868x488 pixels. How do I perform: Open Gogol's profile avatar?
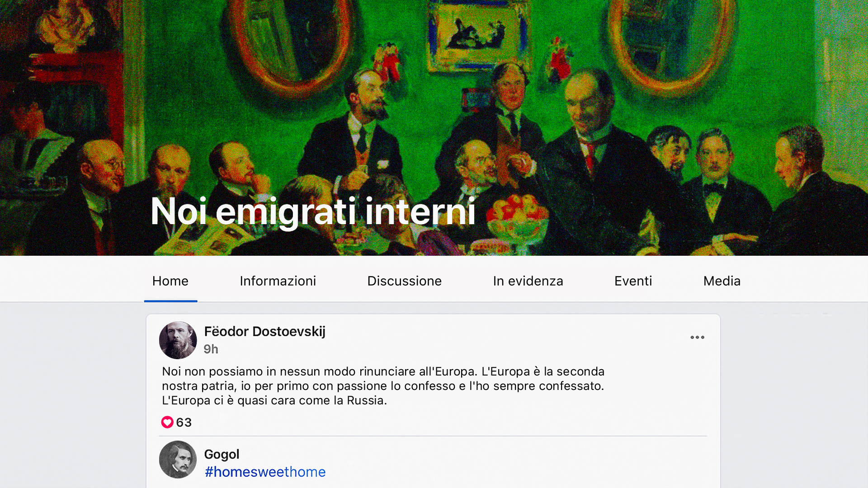coord(178,460)
